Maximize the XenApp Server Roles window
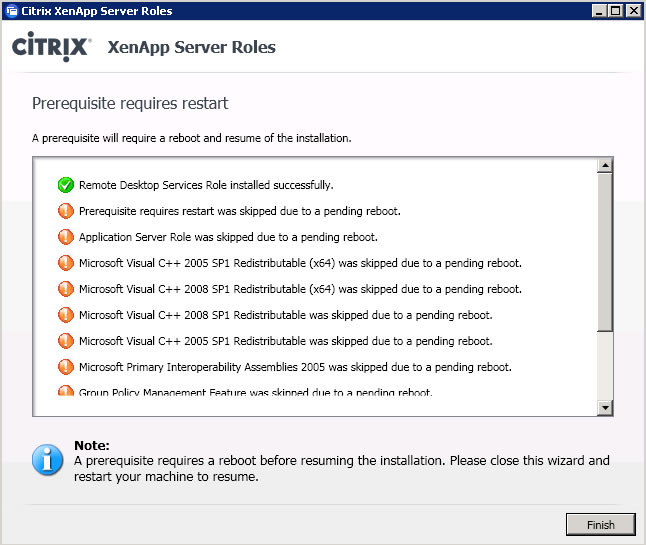 tap(616, 11)
